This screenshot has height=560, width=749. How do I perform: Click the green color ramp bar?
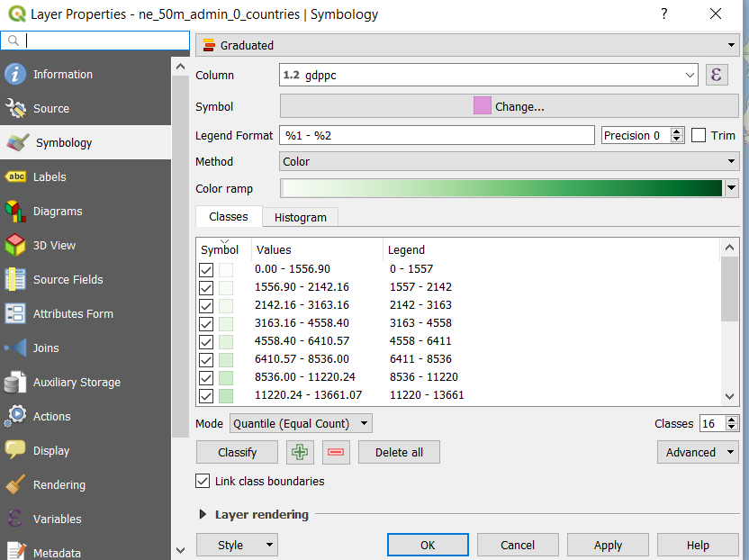pyautogui.click(x=502, y=188)
